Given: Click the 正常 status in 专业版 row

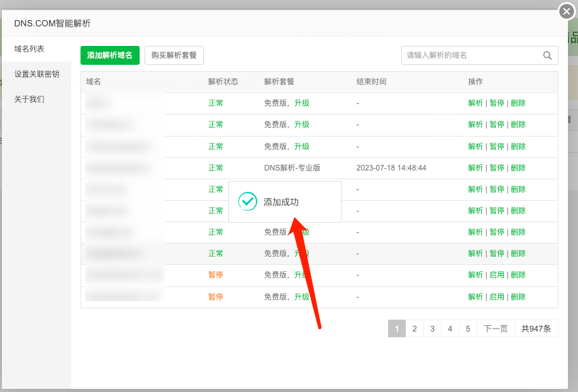Looking at the screenshot, I should 216,168.
